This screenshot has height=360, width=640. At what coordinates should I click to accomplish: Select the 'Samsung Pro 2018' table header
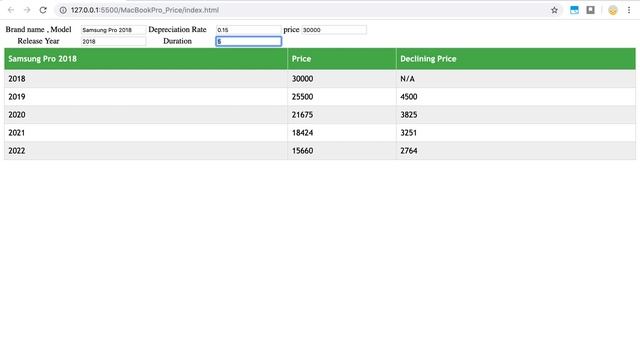tap(146, 59)
